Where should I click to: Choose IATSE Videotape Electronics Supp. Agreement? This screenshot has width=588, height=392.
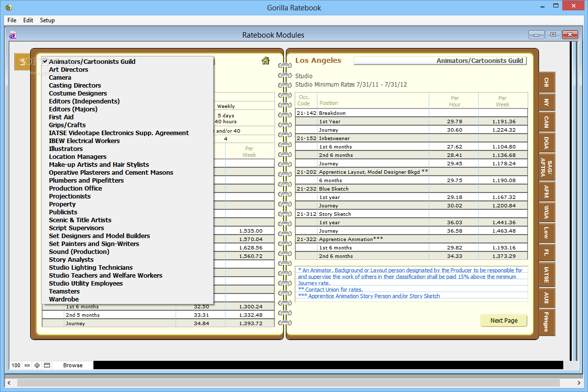pos(128,133)
